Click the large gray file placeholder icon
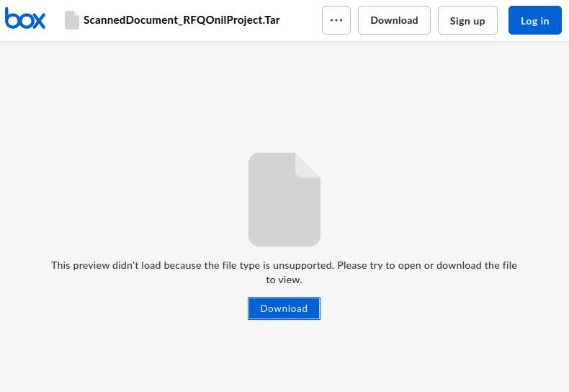The height and width of the screenshot is (392, 569). pyautogui.click(x=284, y=200)
